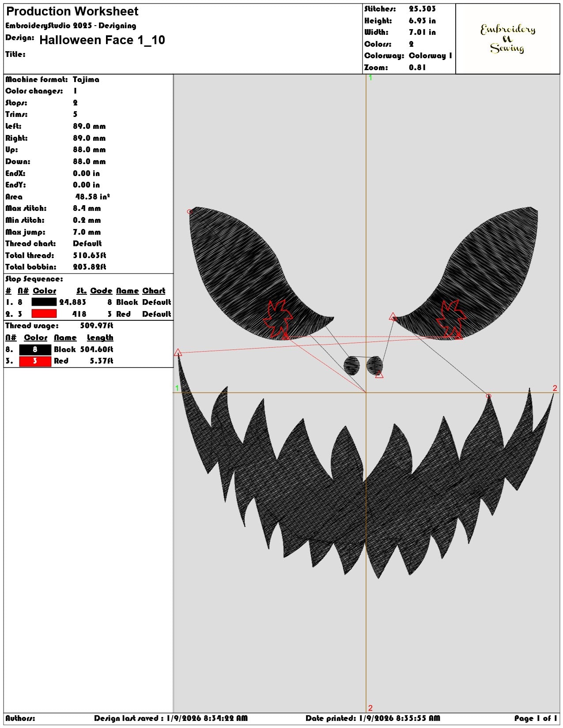
Task: Select Red thread length '5.37ft'
Action: [x=102, y=361]
